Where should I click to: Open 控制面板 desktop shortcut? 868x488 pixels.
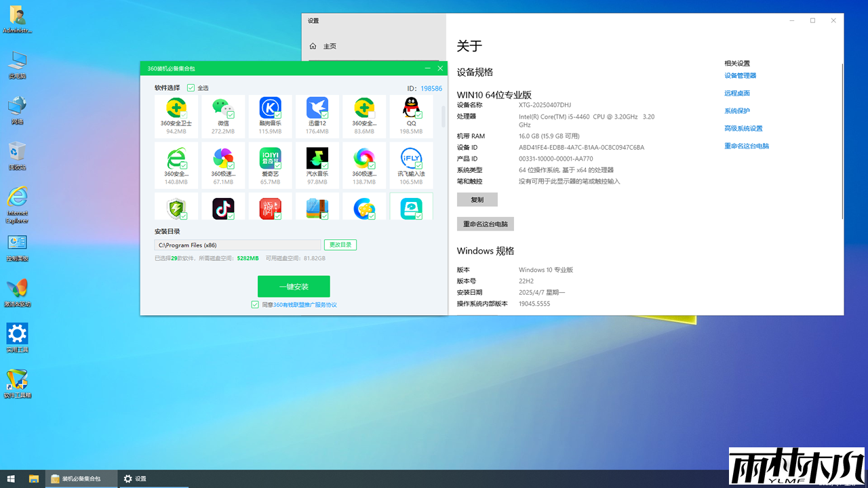[17, 247]
